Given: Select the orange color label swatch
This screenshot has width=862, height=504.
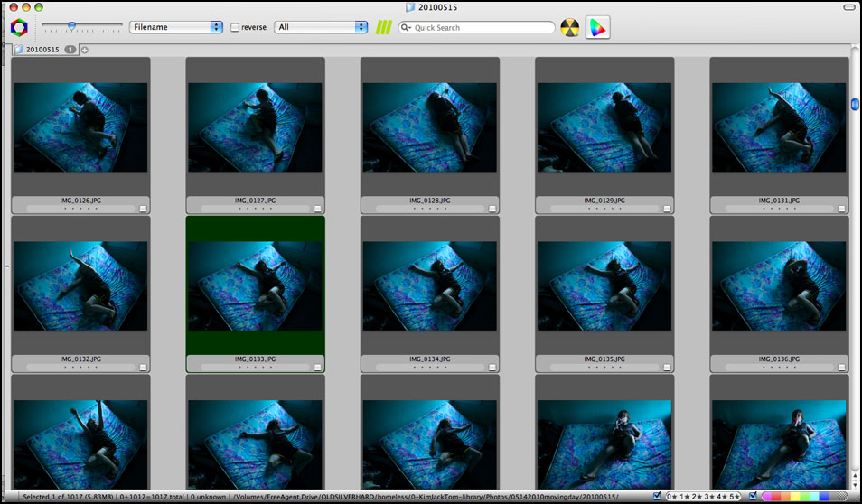Looking at the screenshot, I should point(785,497).
